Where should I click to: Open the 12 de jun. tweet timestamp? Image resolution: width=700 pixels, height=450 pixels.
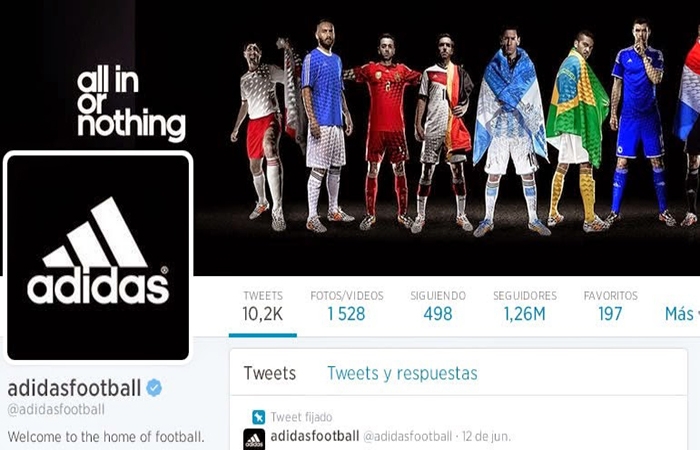(x=486, y=436)
